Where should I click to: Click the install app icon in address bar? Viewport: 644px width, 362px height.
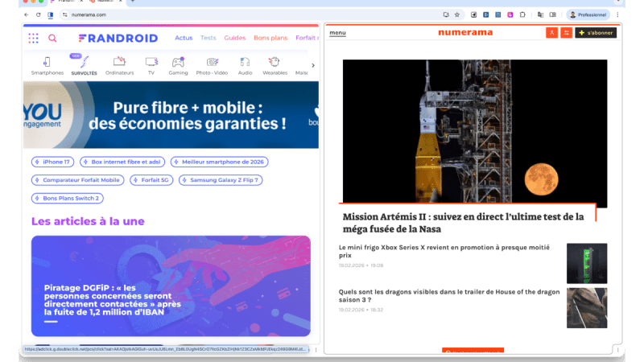(x=446, y=14)
